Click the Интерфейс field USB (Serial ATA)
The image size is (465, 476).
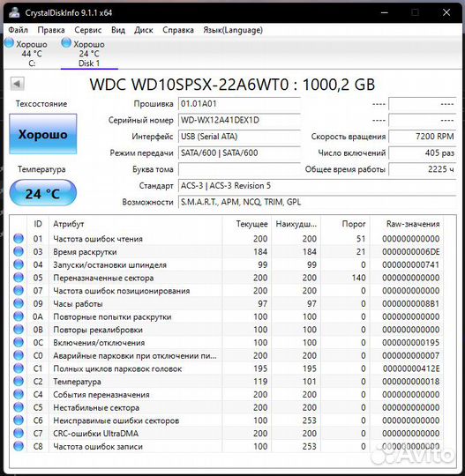pyautogui.click(x=239, y=137)
